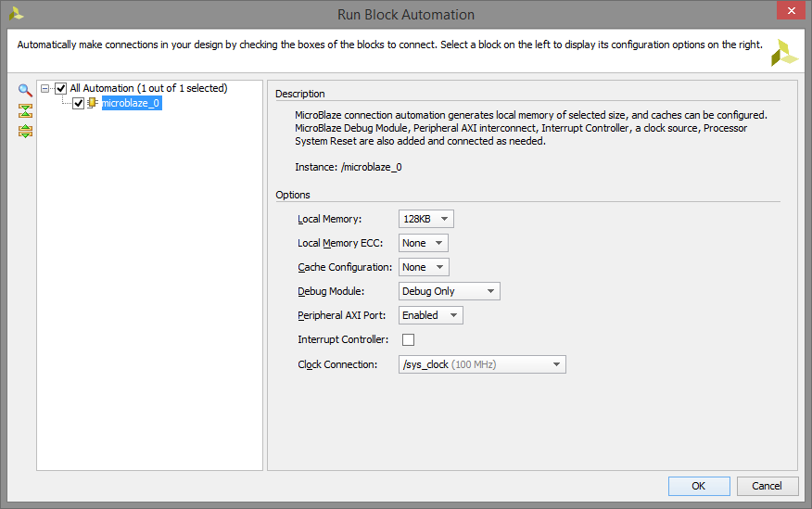The image size is (812, 509).
Task: Toggle the All Automation checkbox
Action: click(60, 89)
